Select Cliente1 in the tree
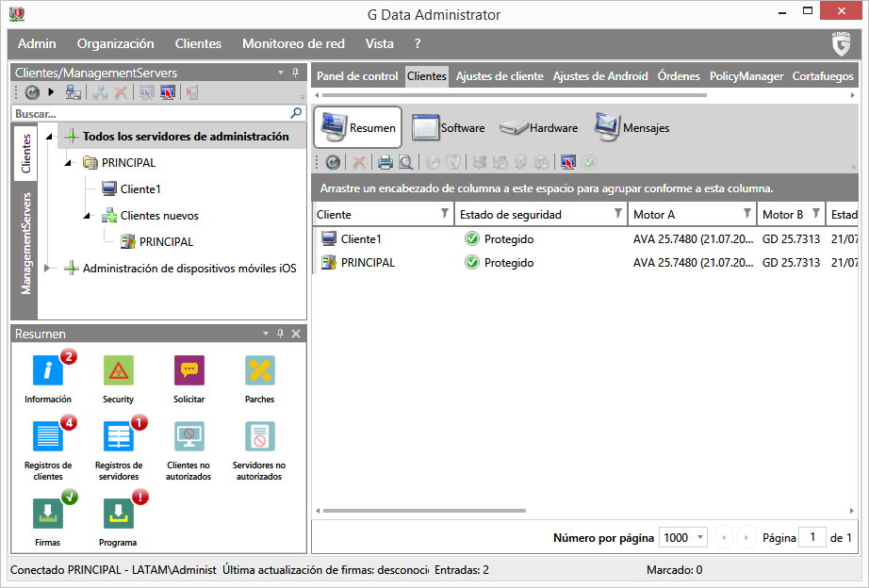Screen dimensions: 869x588 pos(140,189)
